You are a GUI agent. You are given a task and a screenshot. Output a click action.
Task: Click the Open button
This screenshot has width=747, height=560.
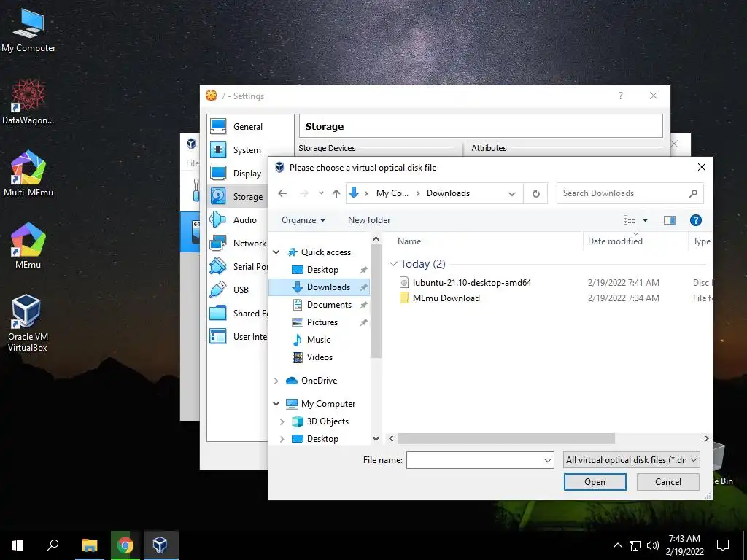(x=595, y=482)
